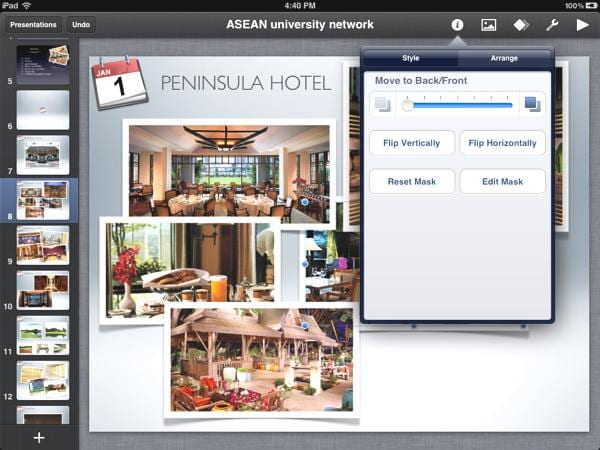Select the PENINSULA HOTEL title text

246,83
